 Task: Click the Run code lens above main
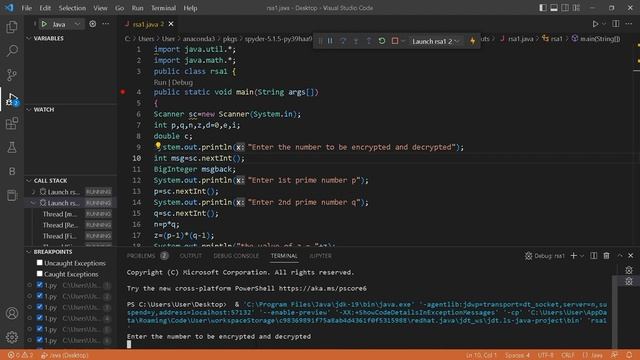(160, 82)
